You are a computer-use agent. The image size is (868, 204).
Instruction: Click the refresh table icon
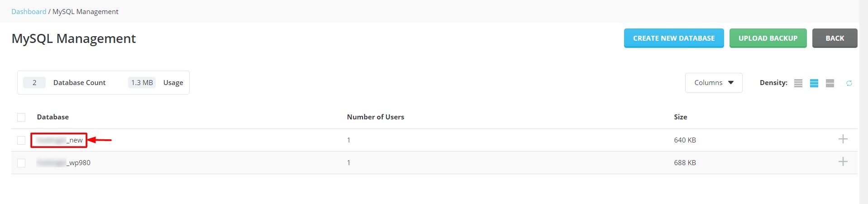(849, 83)
